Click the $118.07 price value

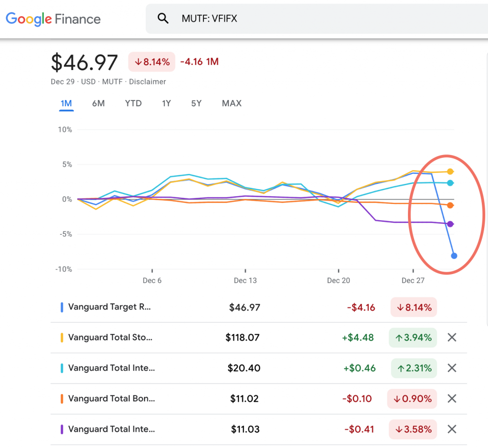coord(243,337)
